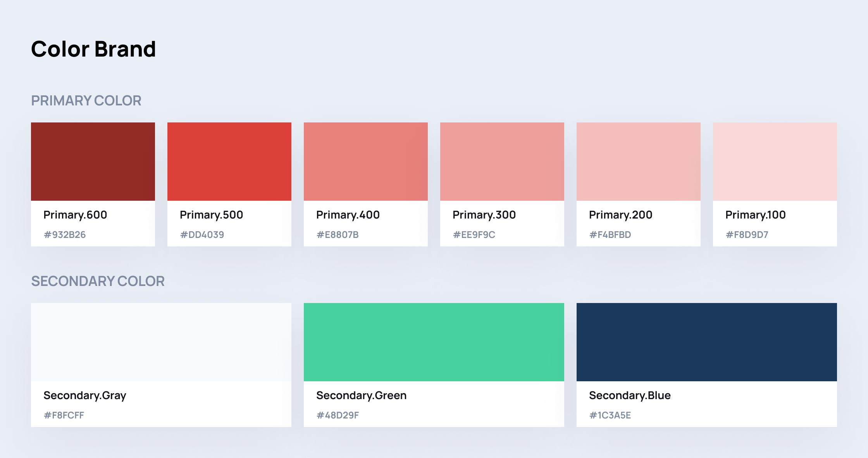Click the SECONDARY COLOR section heading

click(x=98, y=281)
